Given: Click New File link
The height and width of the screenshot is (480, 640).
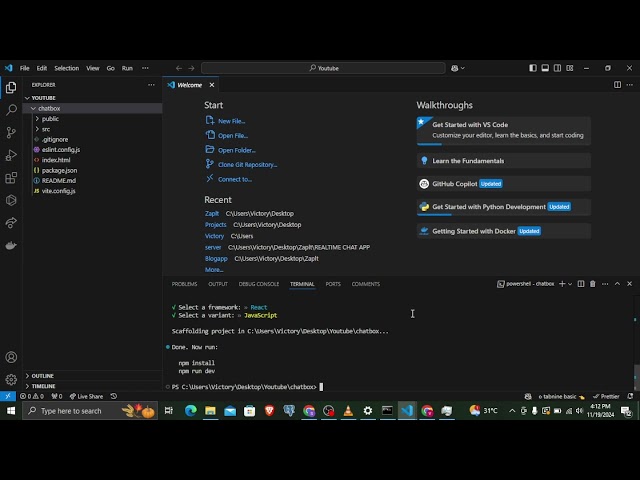Looking at the screenshot, I should [231, 121].
